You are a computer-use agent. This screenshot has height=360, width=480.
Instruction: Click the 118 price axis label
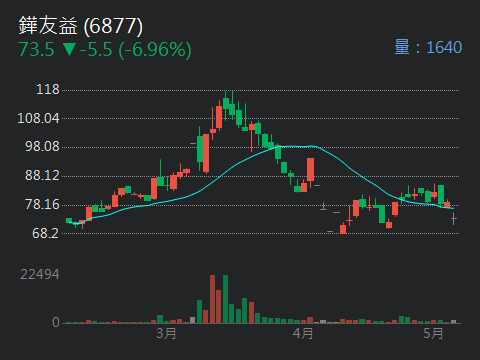pos(48,89)
